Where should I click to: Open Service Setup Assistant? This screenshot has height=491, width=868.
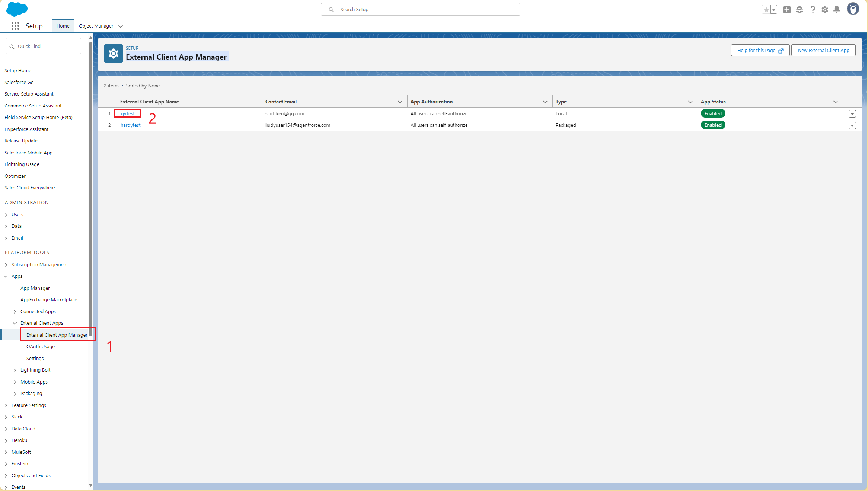29,94
